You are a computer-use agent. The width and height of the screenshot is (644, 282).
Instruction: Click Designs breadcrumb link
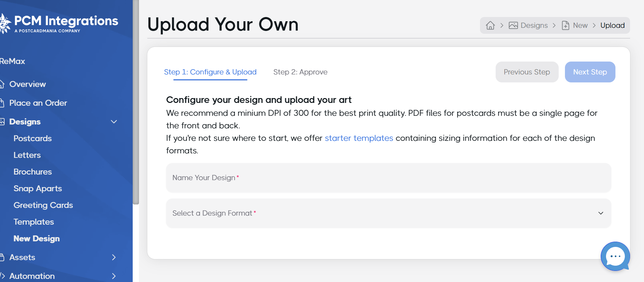point(534,25)
